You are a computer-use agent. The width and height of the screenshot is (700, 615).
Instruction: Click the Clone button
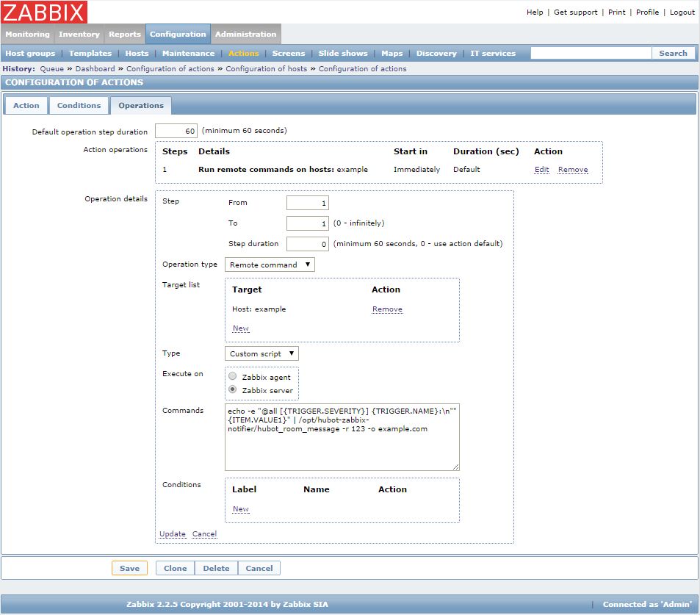click(175, 568)
